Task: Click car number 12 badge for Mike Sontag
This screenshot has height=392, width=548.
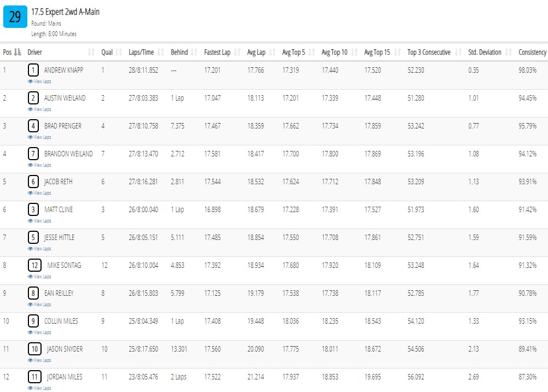Action: (34, 265)
